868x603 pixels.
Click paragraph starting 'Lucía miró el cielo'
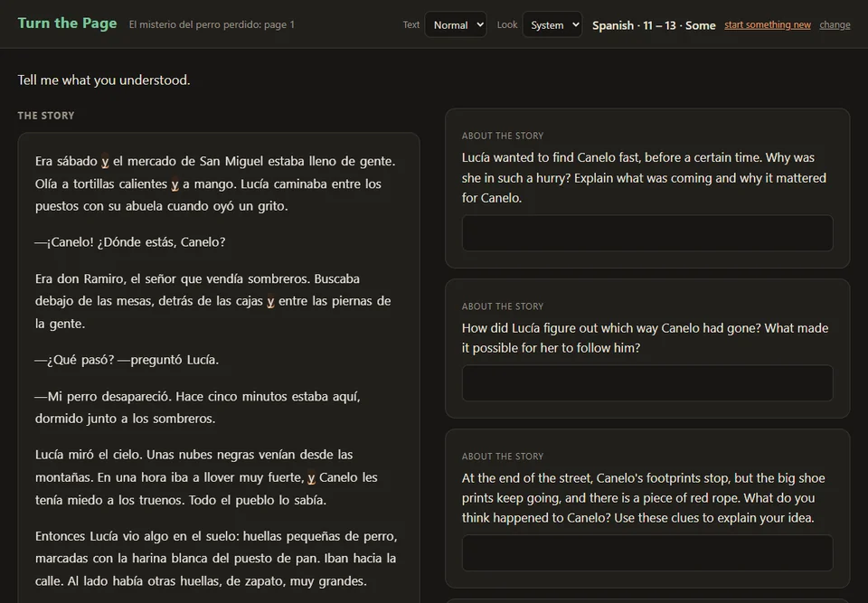[x=206, y=477]
